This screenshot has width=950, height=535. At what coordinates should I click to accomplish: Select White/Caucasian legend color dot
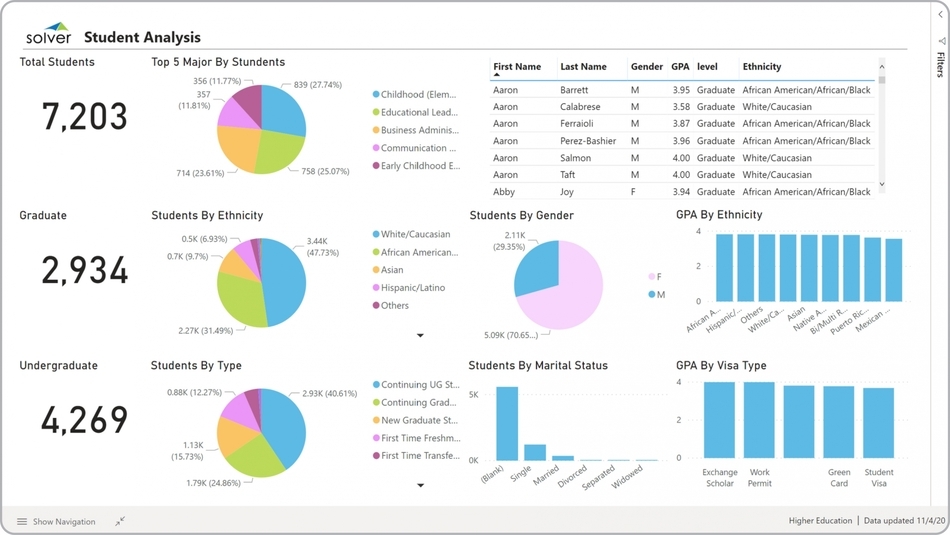[376, 234]
